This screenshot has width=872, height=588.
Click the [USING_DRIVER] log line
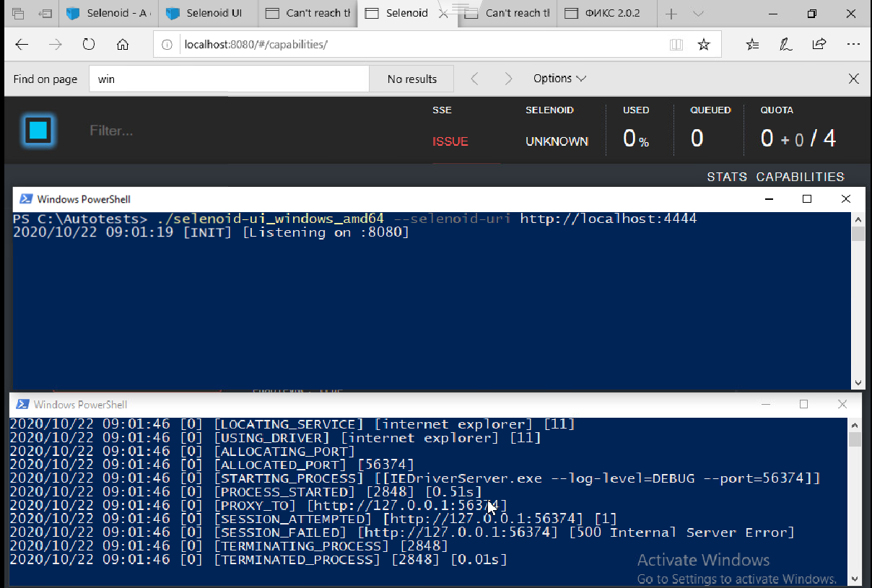pyautogui.click(x=276, y=438)
